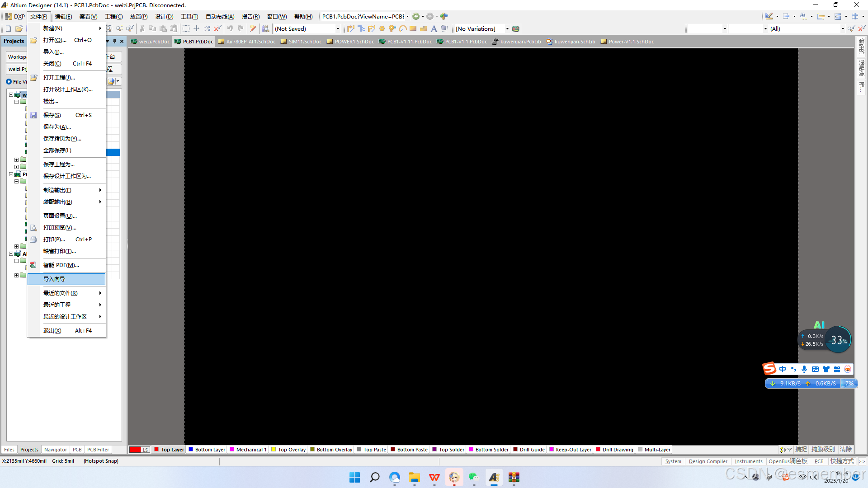The width and height of the screenshot is (868, 488).
Task: Select the File View radio button
Action: click(9, 82)
